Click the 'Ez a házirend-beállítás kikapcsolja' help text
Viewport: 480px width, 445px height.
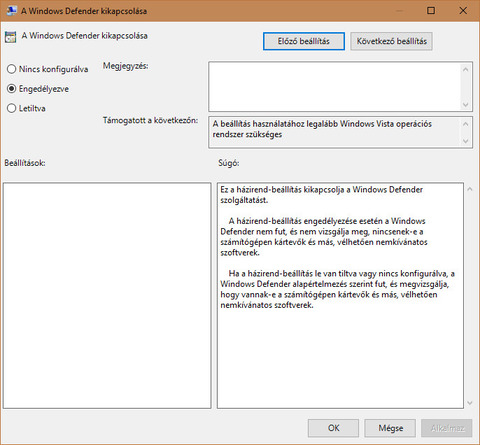[321, 195]
